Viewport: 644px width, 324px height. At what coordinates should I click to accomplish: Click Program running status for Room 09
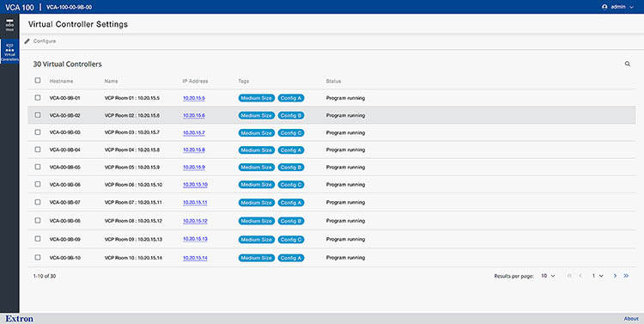345,239
